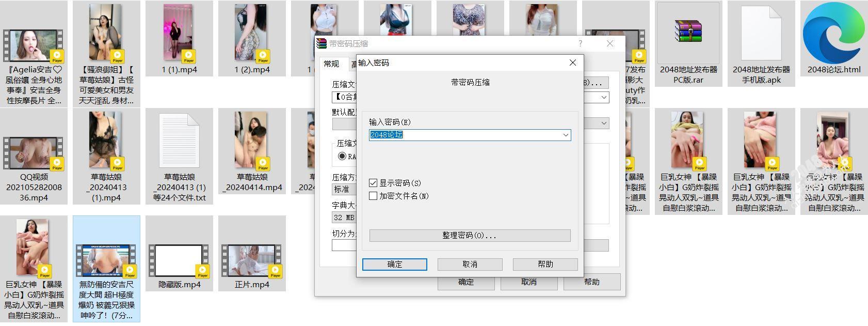The height and width of the screenshot is (326, 868).
Task: Open the default profile dropdown arrow at right
Action: [603, 123]
